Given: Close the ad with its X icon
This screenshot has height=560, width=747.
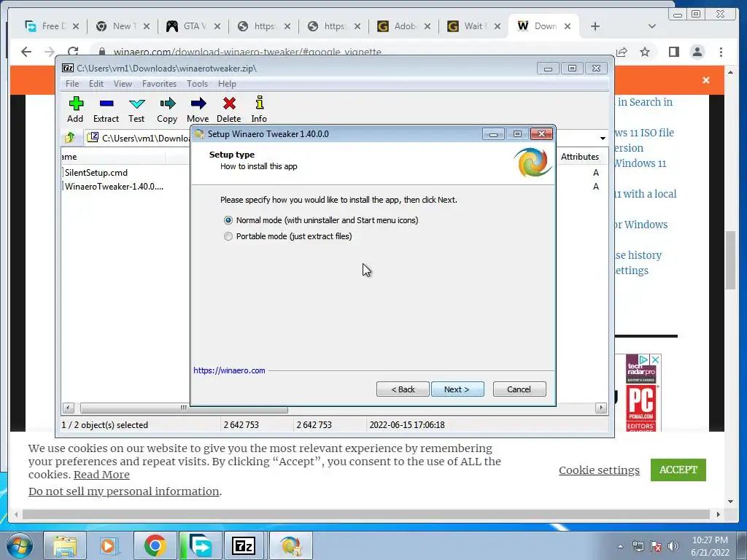Looking at the screenshot, I should click(656, 359).
